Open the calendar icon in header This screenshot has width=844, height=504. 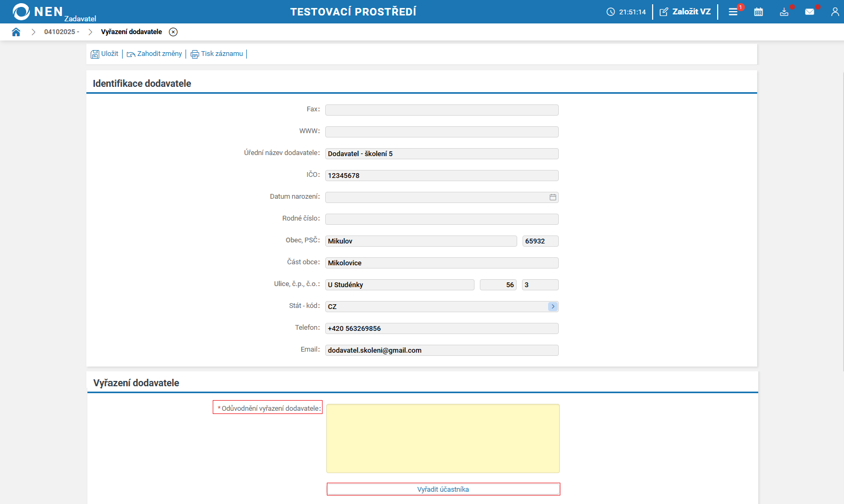[758, 12]
